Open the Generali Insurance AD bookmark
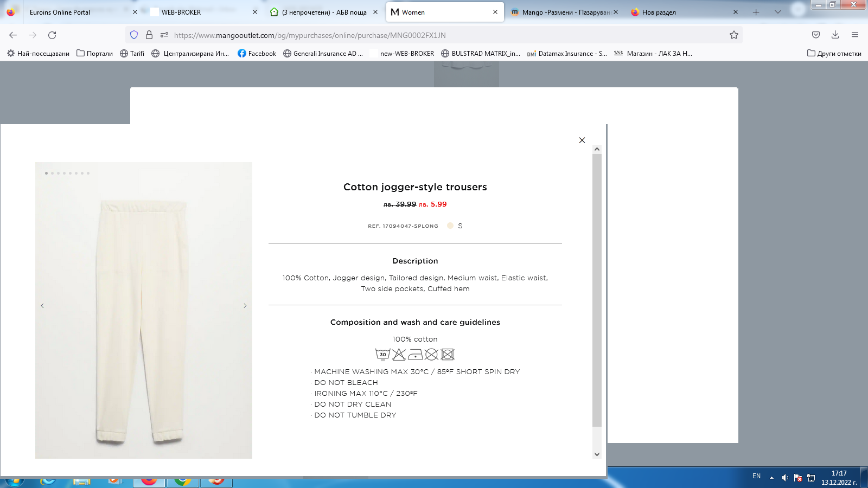Screen dimensions: 868x488 click(323, 54)
